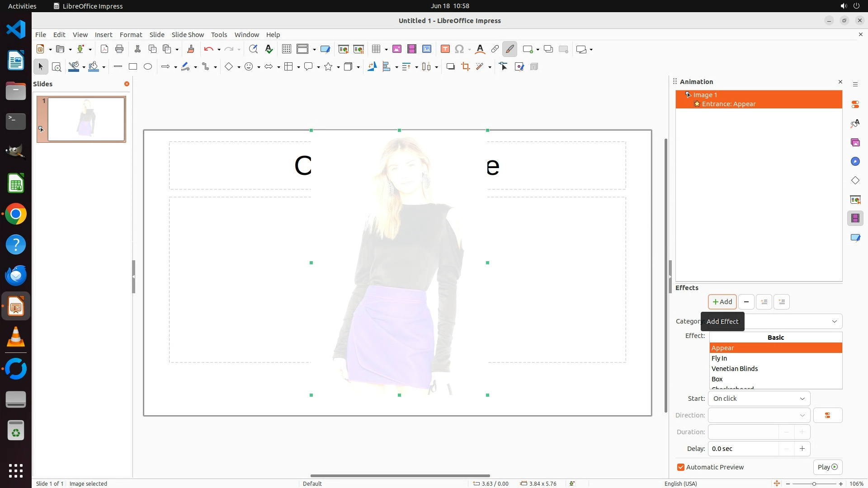Toggle the Display Grid button
The width and height of the screenshot is (868, 488).
pyautogui.click(x=286, y=49)
